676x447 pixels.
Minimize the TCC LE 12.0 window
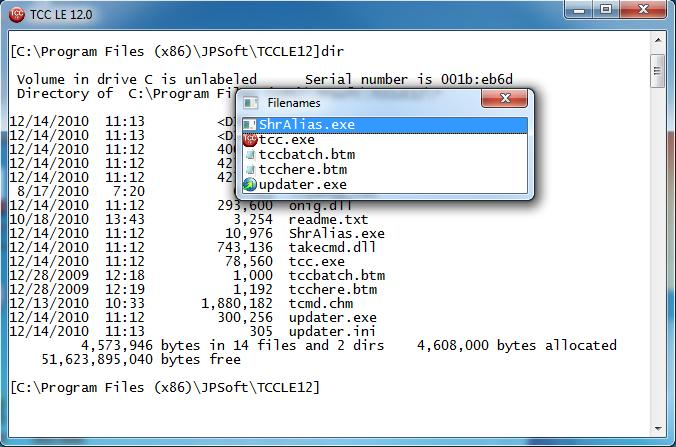click(579, 9)
